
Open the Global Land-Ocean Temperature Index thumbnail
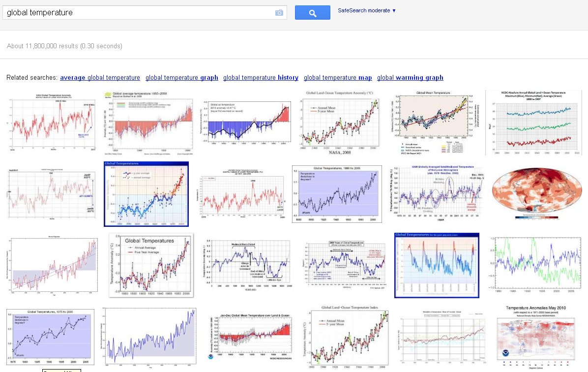click(x=345, y=337)
